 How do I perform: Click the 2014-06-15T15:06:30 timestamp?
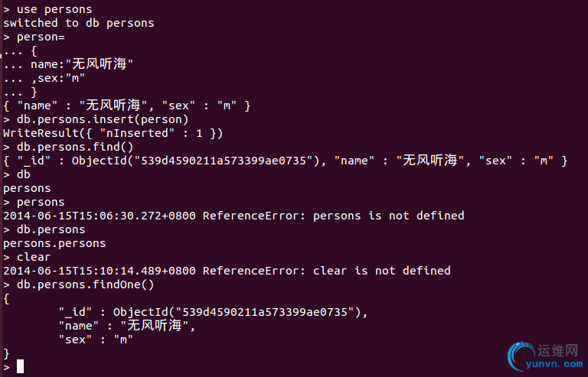100,216
